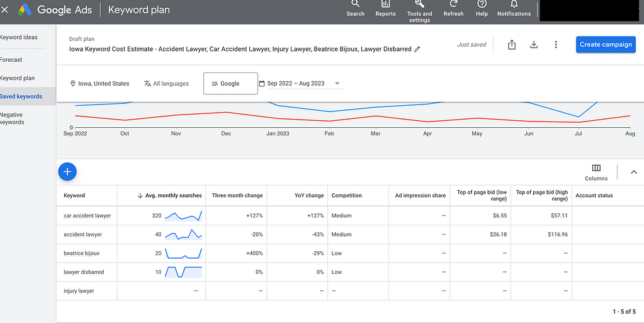Sort by YoY change column

[x=309, y=196]
